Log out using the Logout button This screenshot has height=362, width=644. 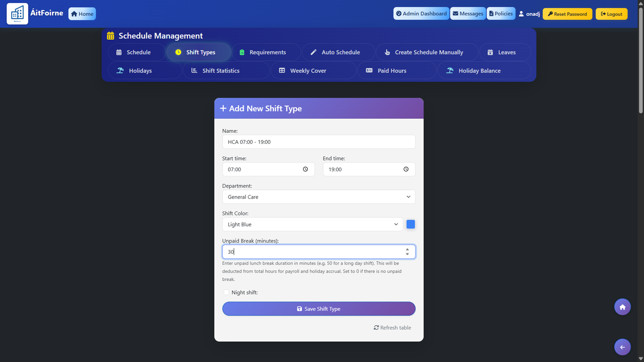click(x=611, y=14)
